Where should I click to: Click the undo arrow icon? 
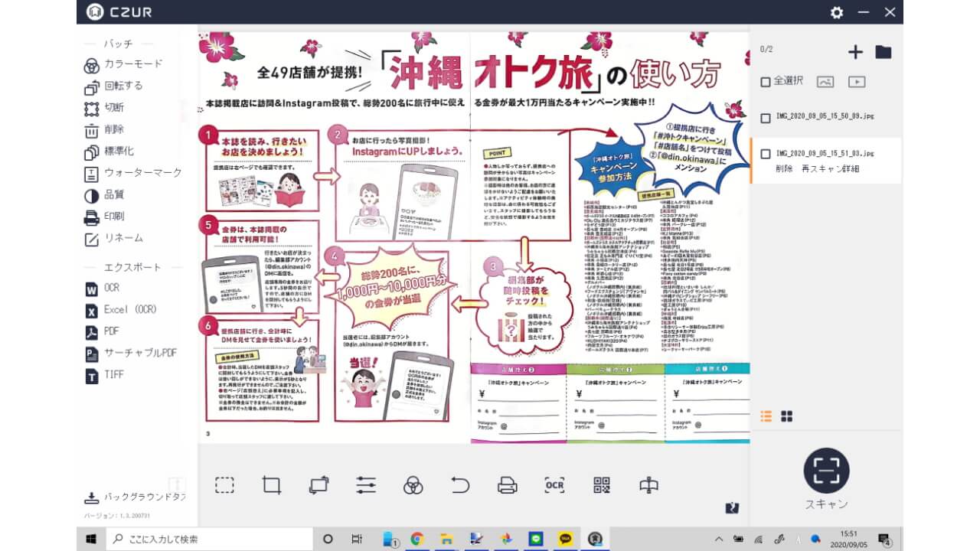460,484
